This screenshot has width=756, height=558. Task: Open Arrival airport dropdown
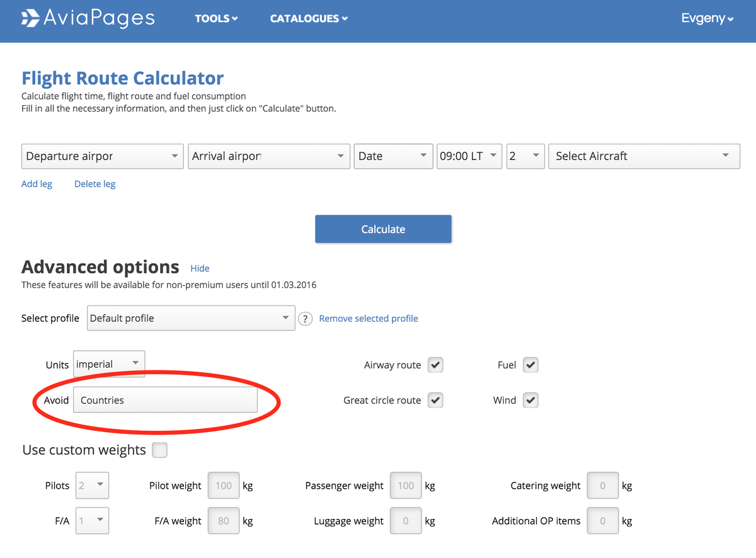click(269, 156)
